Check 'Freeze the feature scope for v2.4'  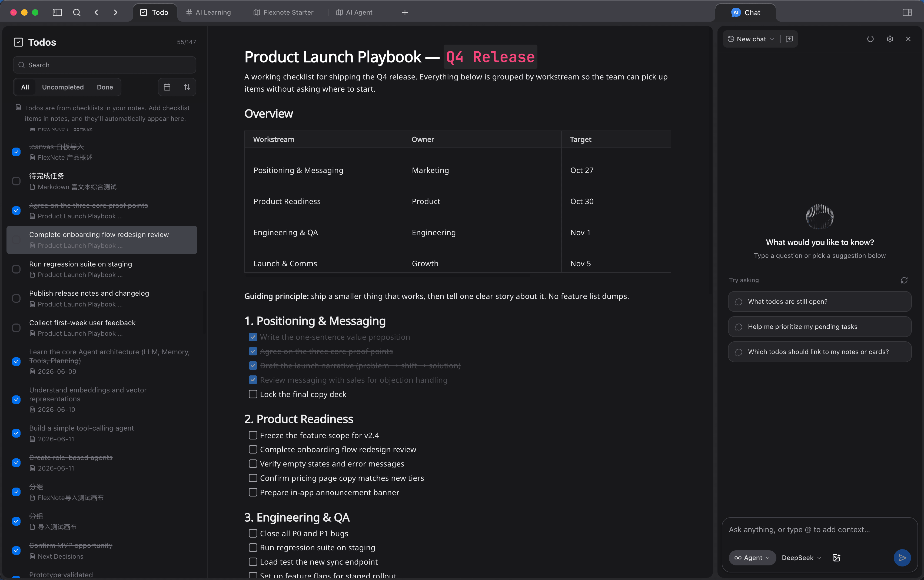253,435
